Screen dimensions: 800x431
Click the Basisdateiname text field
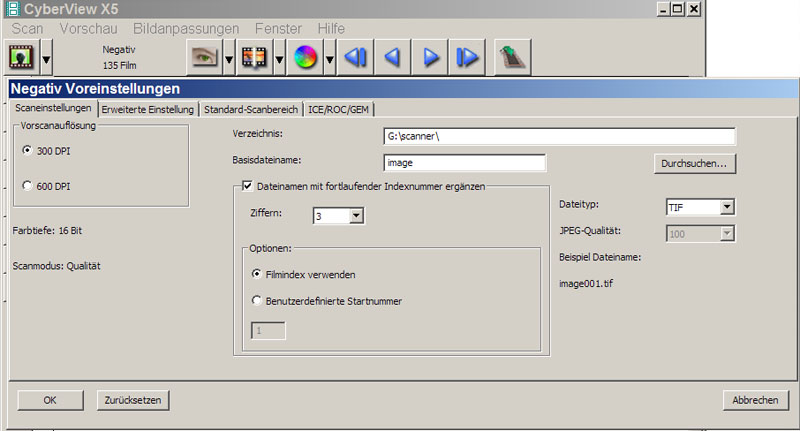(464, 162)
